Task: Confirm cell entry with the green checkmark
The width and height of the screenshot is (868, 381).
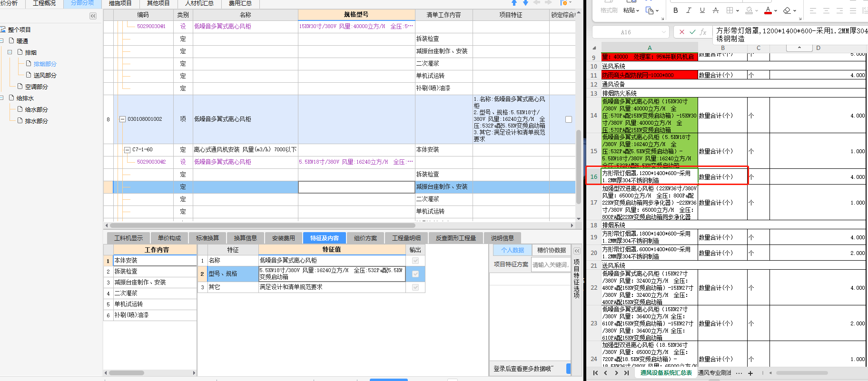Action: 692,32
